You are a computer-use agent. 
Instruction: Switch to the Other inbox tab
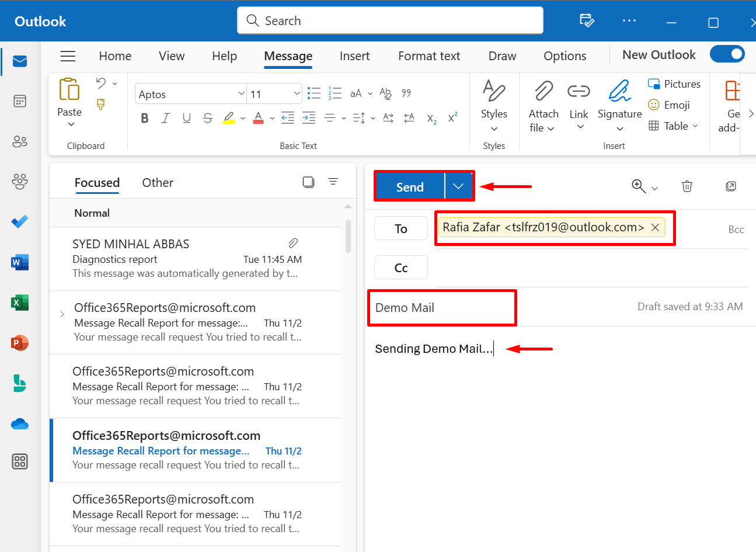tap(158, 183)
